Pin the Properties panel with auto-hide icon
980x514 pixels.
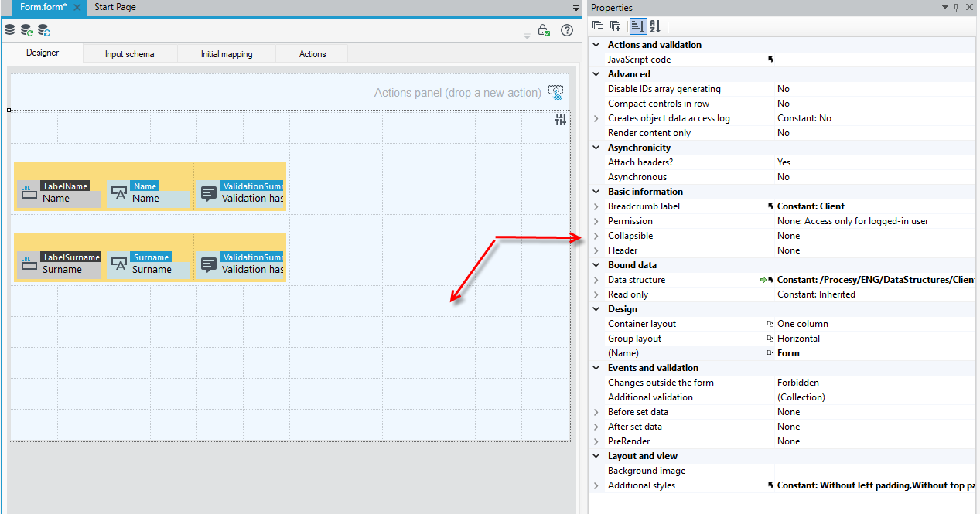(x=957, y=7)
